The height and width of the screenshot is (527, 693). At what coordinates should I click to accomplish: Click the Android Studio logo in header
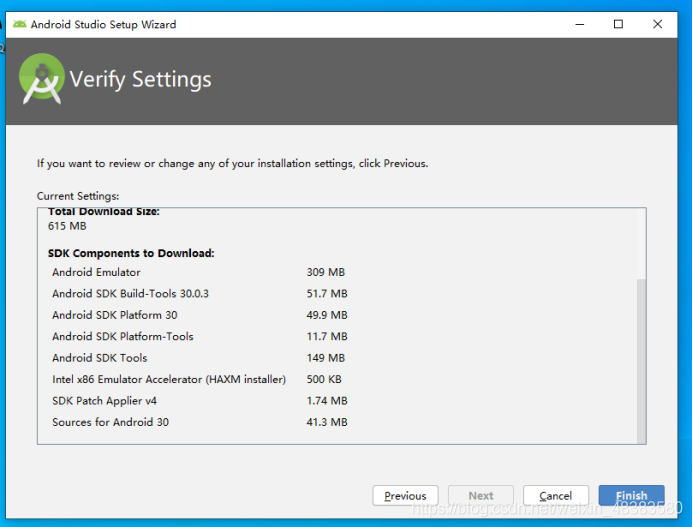point(42,79)
